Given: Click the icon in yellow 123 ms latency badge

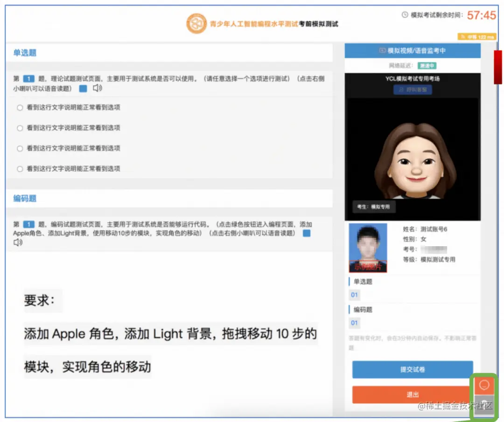Looking at the screenshot, I should click(463, 37).
